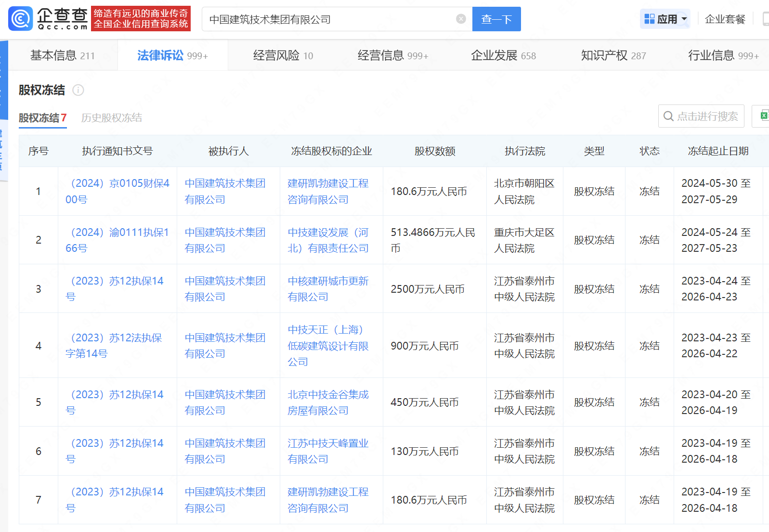
Task: Open 中国建筑技术集团有限公司 link in row 4
Action: [225, 346]
